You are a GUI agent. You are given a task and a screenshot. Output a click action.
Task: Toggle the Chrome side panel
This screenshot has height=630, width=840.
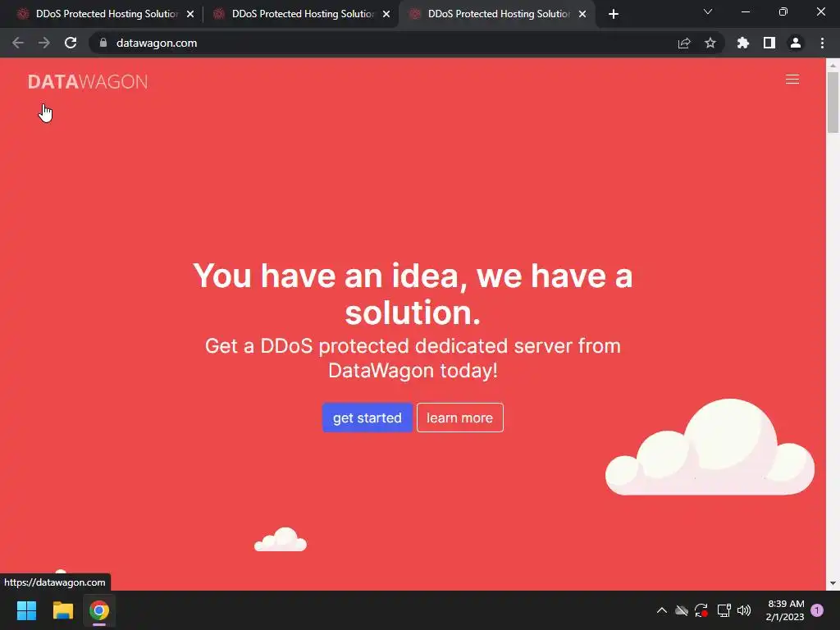(769, 43)
